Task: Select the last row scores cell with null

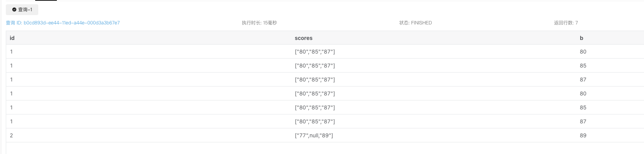Action: pos(314,135)
